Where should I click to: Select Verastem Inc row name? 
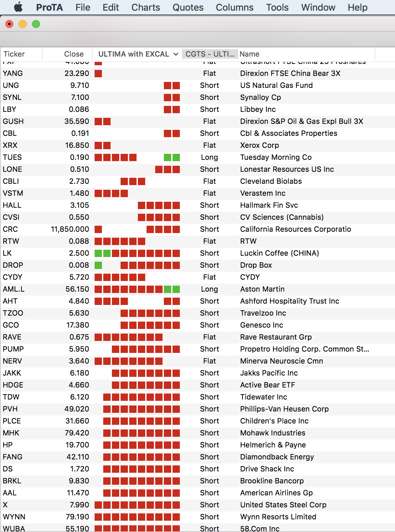pos(263,193)
